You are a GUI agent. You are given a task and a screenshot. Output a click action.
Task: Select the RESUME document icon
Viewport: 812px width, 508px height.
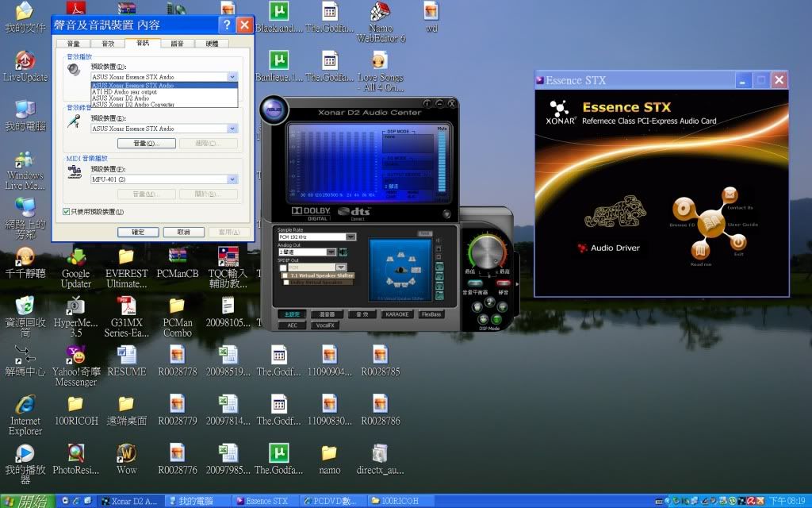click(x=126, y=361)
